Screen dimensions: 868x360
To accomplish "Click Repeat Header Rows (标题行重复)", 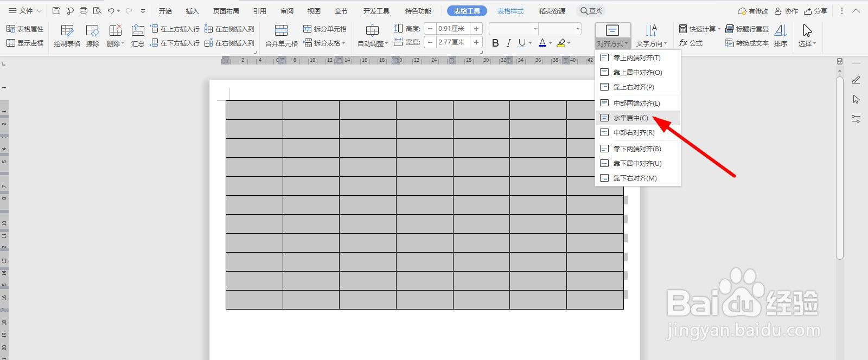I will pos(747,29).
